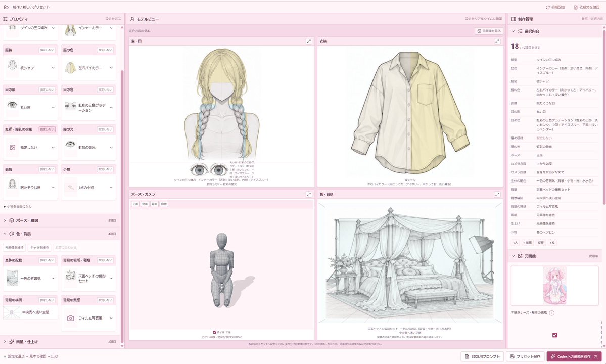The image size is (606, 364).
Task: Click the 初期設定 reset button
Action: coord(555,7)
